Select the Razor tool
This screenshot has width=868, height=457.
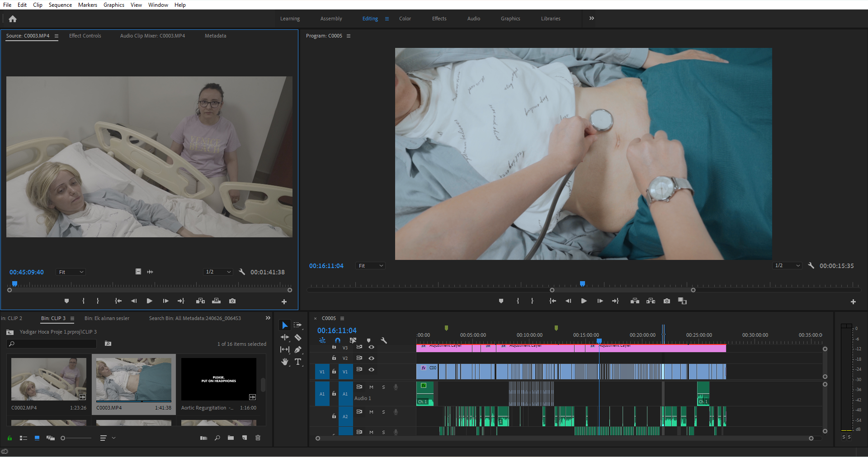298,338
